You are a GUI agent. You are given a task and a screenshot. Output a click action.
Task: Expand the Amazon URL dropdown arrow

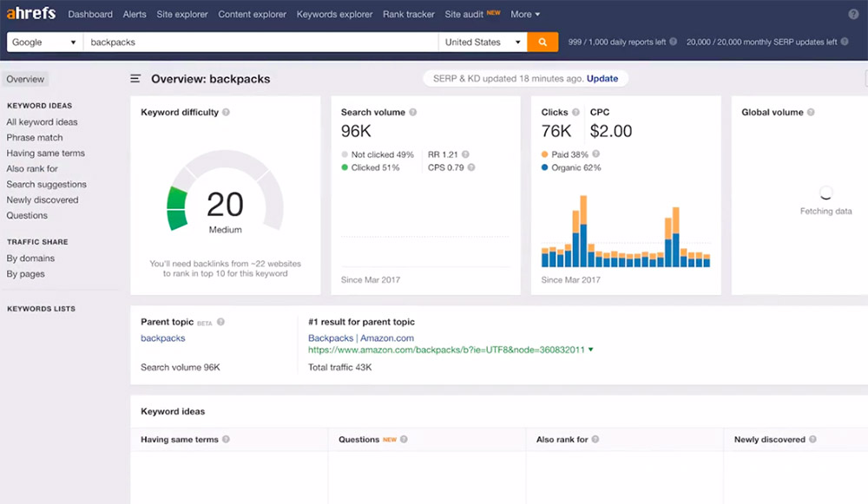[591, 350]
